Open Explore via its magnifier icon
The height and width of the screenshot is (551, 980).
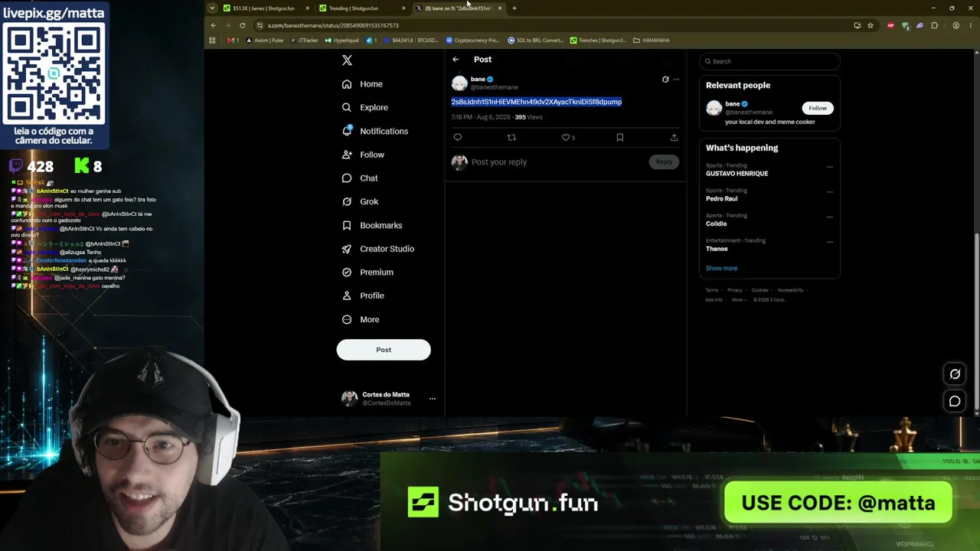click(347, 108)
